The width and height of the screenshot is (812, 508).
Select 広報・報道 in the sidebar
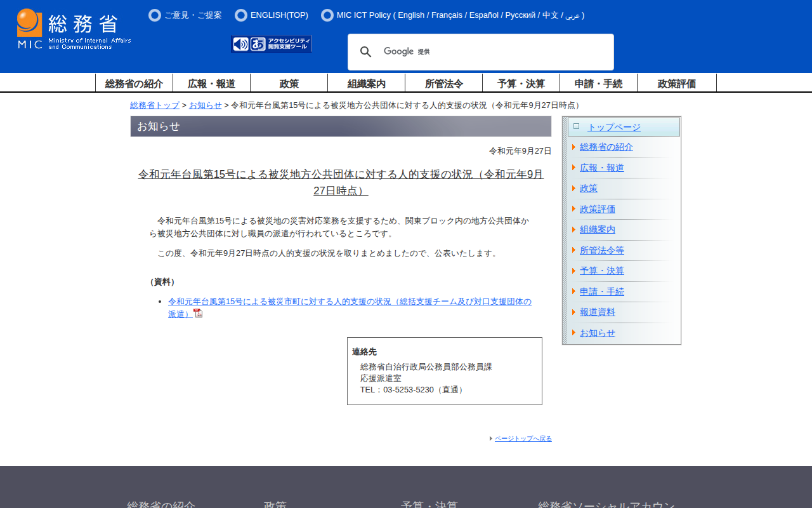602,168
